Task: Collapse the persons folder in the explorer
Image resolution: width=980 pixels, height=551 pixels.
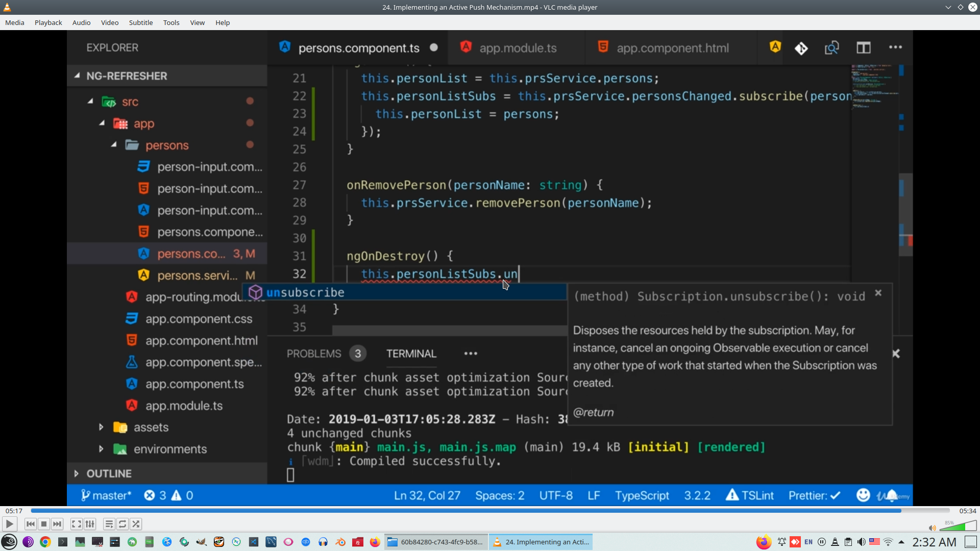Action: (114, 145)
